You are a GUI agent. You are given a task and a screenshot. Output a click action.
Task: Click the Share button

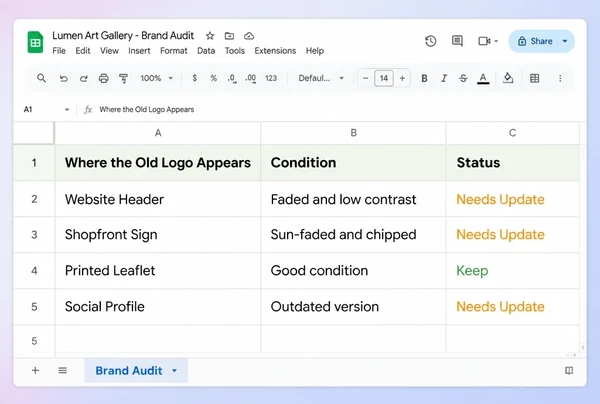pyautogui.click(x=535, y=41)
